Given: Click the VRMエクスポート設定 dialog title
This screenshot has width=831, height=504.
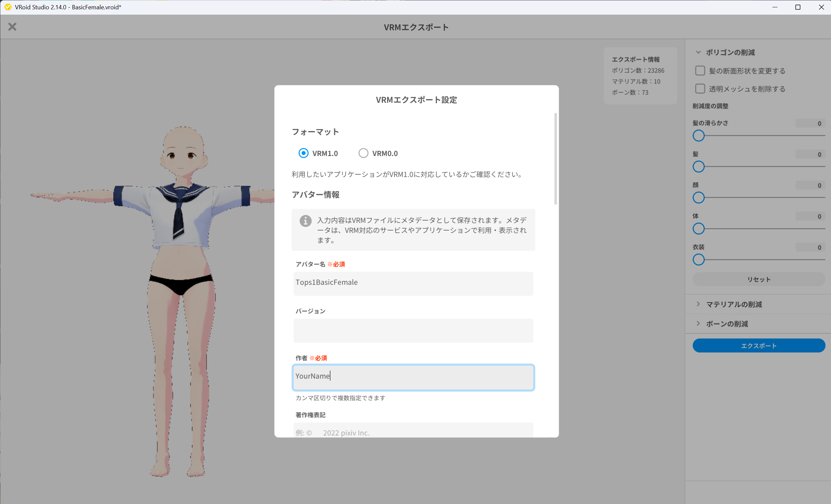Looking at the screenshot, I should click(x=416, y=100).
